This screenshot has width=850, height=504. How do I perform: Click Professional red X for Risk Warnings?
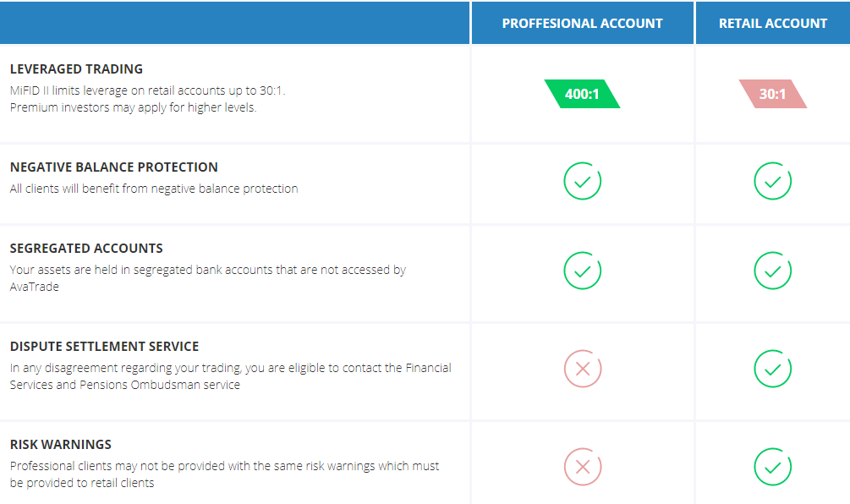(x=582, y=467)
